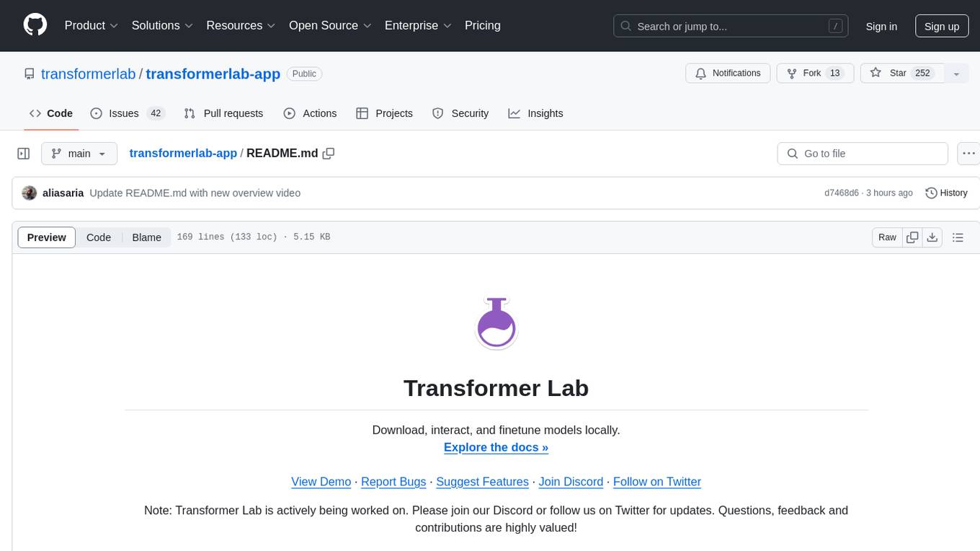Viewport: 980px width, 551px height.
Task: Expand the Resources menu
Action: [241, 25]
